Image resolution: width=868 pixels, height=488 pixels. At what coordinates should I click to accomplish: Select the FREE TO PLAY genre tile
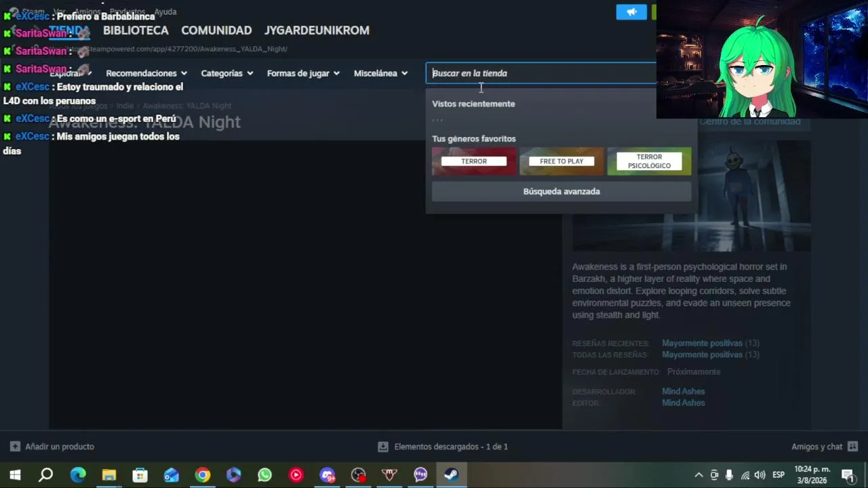pyautogui.click(x=561, y=161)
